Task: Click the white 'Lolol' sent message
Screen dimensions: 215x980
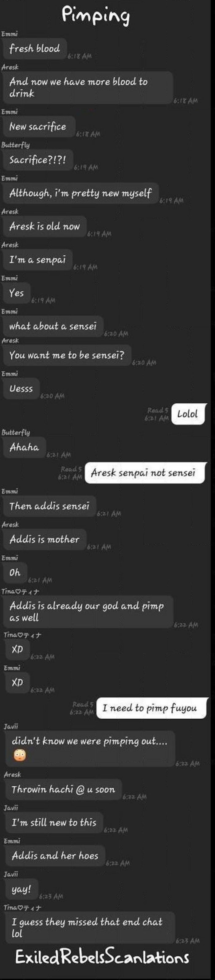Action: point(188,414)
